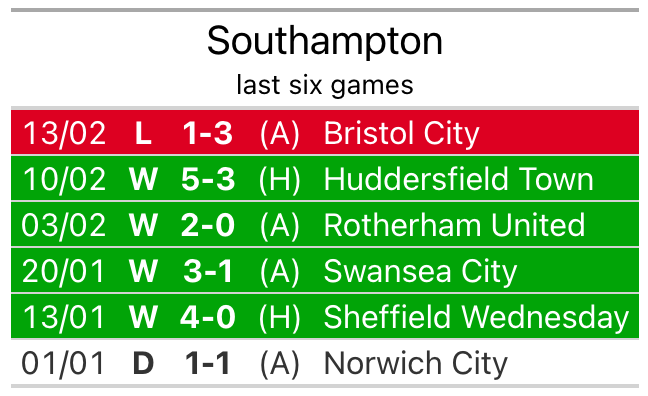This screenshot has width=648, height=396.
Task: Click the L result indicator
Action: (143, 134)
